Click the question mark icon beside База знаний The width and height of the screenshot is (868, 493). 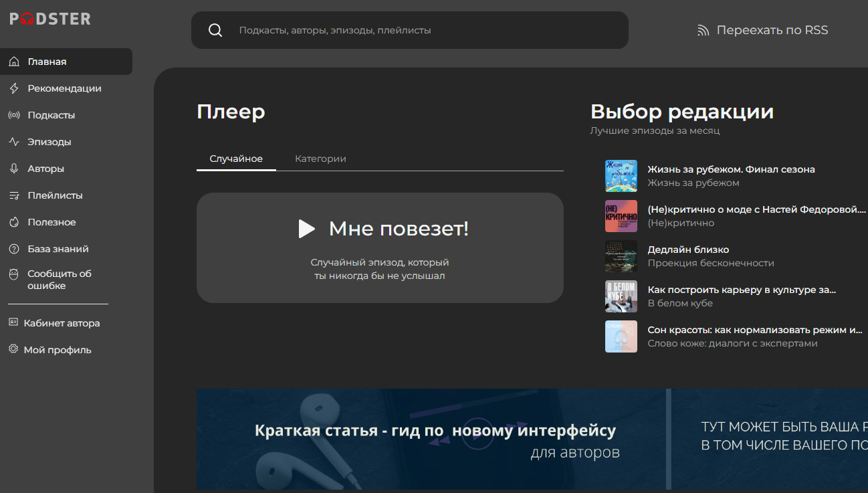(x=14, y=249)
